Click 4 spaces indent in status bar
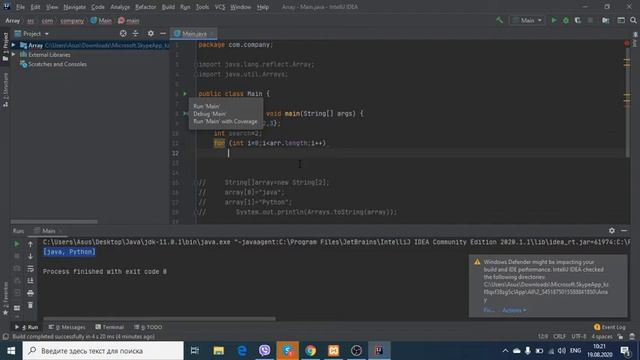640x360 pixels. pyautogui.click(x=602, y=336)
